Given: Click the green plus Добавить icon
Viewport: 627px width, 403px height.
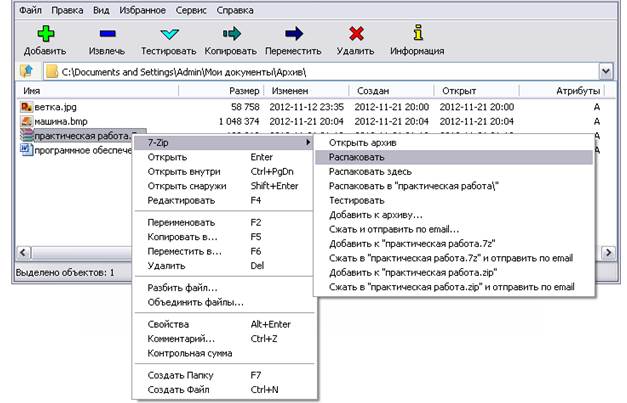Looking at the screenshot, I should click(x=46, y=34).
